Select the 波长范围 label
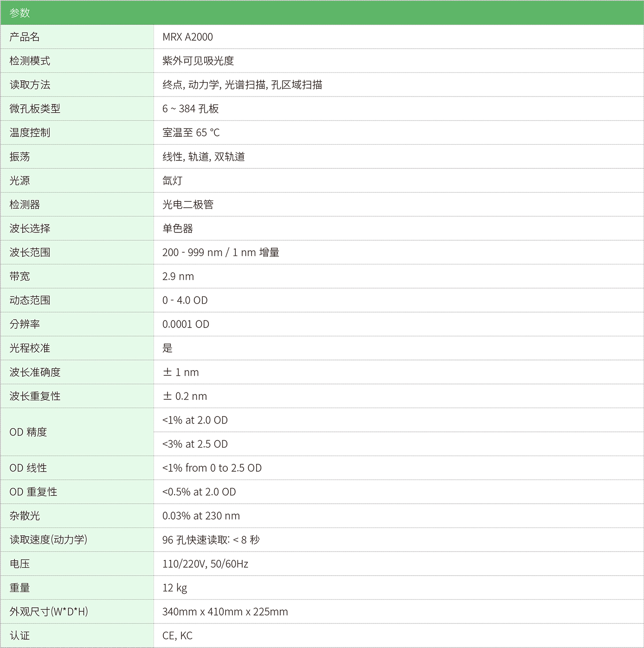The height and width of the screenshot is (648, 644). [30, 252]
